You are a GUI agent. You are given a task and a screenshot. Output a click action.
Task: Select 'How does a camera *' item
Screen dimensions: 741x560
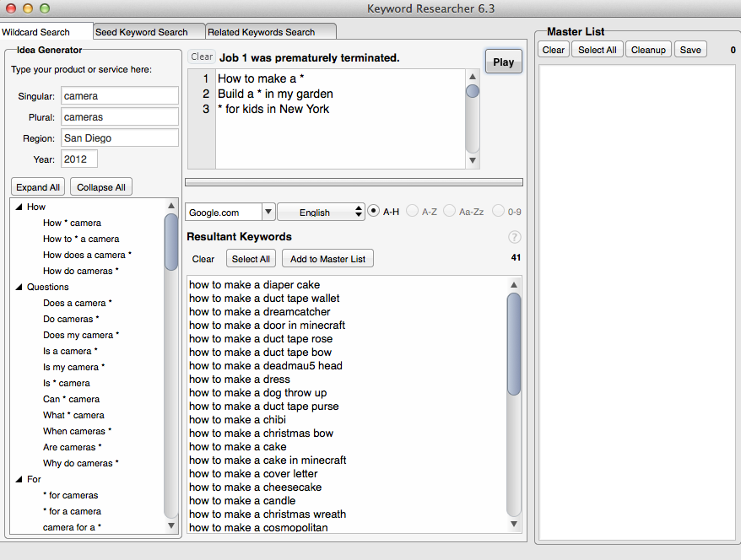tap(87, 255)
